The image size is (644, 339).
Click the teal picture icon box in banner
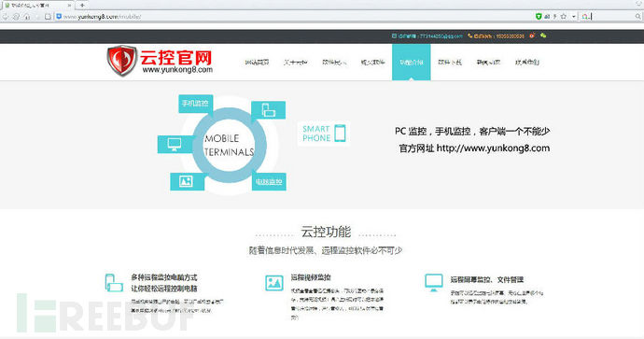[188, 181]
